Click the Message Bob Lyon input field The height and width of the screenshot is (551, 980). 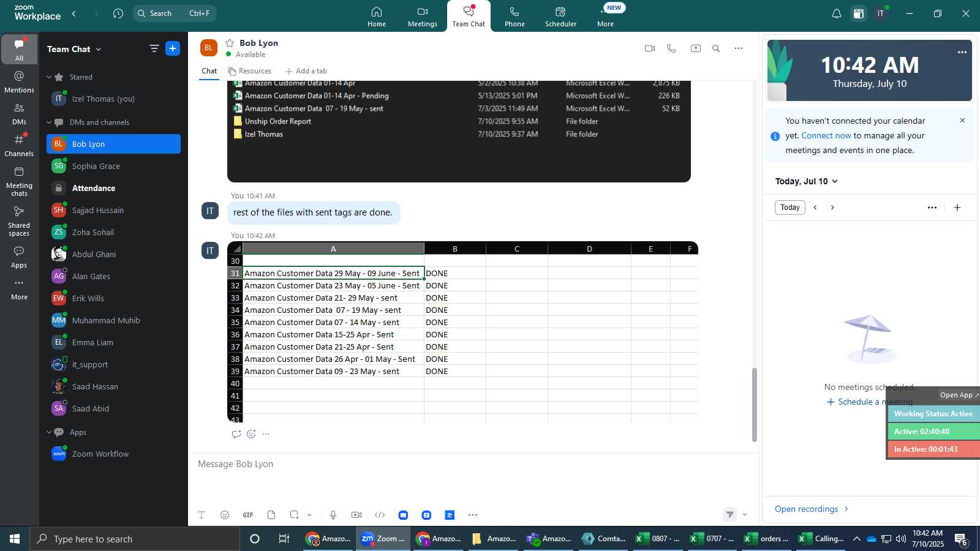(x=473, y=464)
